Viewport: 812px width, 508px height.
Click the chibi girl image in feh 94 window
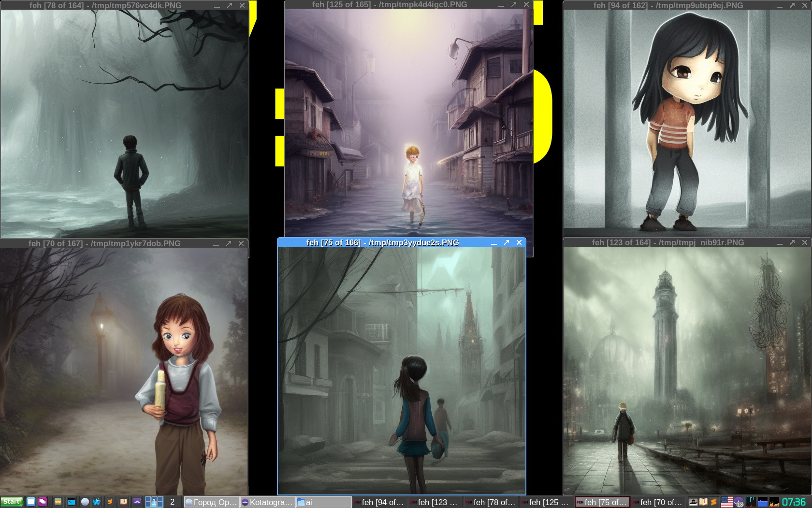pos(687,124)
